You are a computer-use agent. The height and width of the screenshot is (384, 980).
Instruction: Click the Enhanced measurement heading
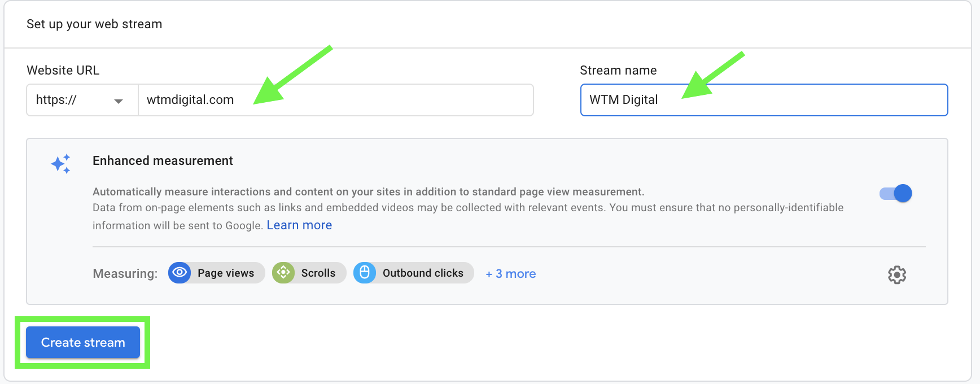point(163,161)
